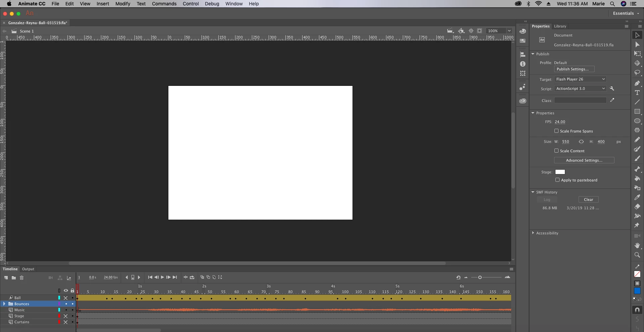Click the new layer icon in Timeline
The width and height of the screenshot is (644, 332).
[6, 278]
